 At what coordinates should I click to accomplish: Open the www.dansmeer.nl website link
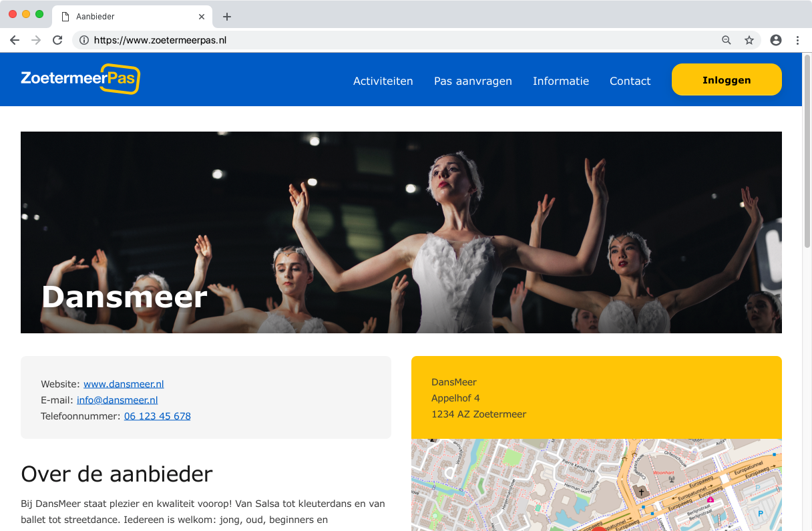point(124,384)
